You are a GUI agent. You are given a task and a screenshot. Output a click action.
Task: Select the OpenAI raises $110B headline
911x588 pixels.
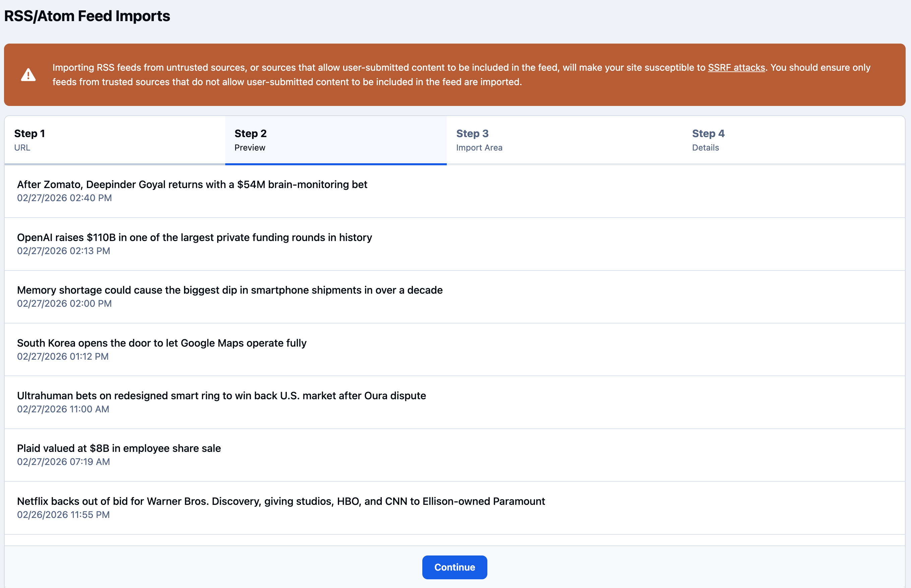(194, 237)
